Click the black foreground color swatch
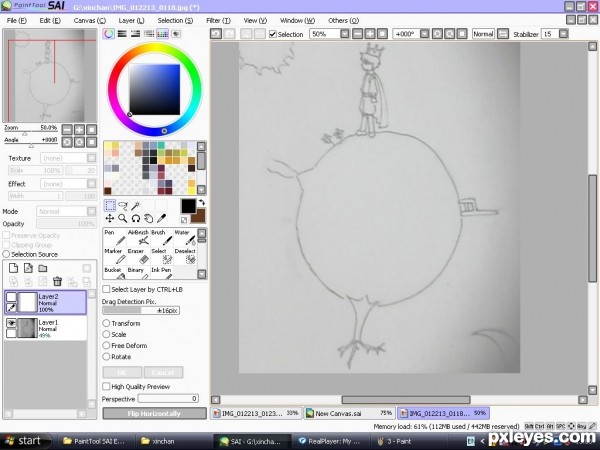This screenshot has width=600, height=450. [188, 206]
